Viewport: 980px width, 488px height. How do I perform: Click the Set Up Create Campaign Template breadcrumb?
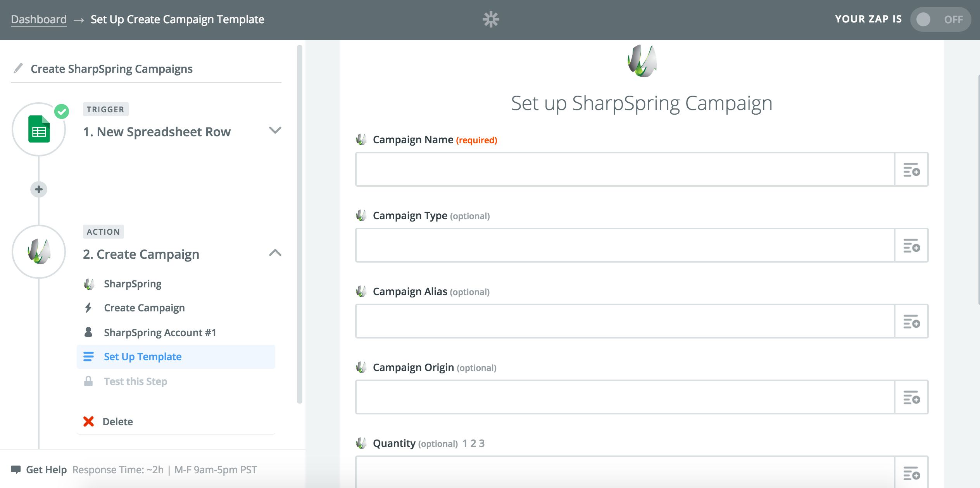click(177, 19)
